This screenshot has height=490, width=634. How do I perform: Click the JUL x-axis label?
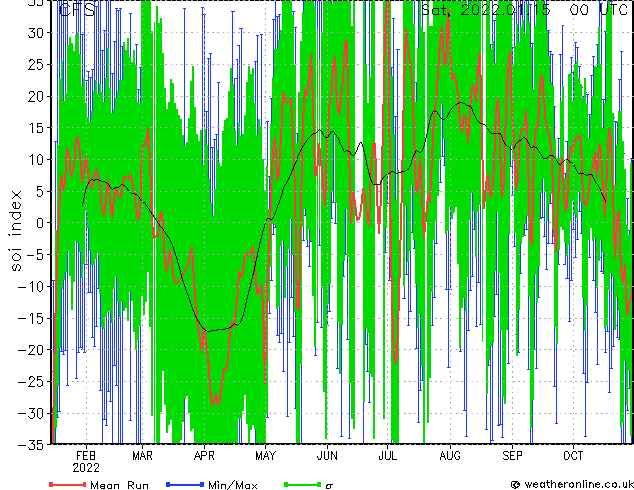[387, 456]
